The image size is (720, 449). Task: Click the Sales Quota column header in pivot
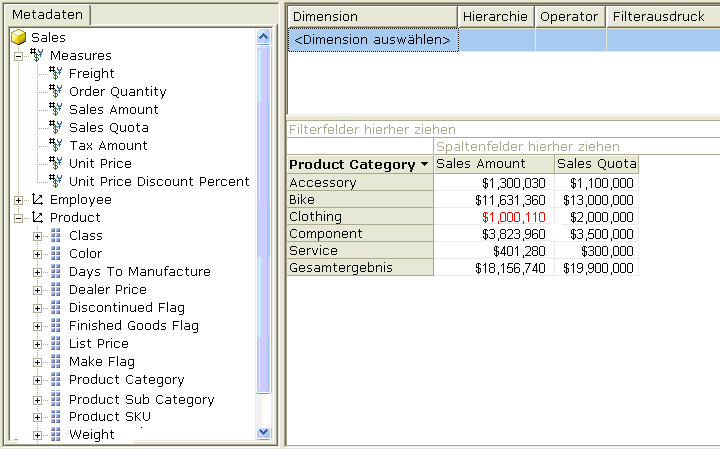click(x=596, y=164)
